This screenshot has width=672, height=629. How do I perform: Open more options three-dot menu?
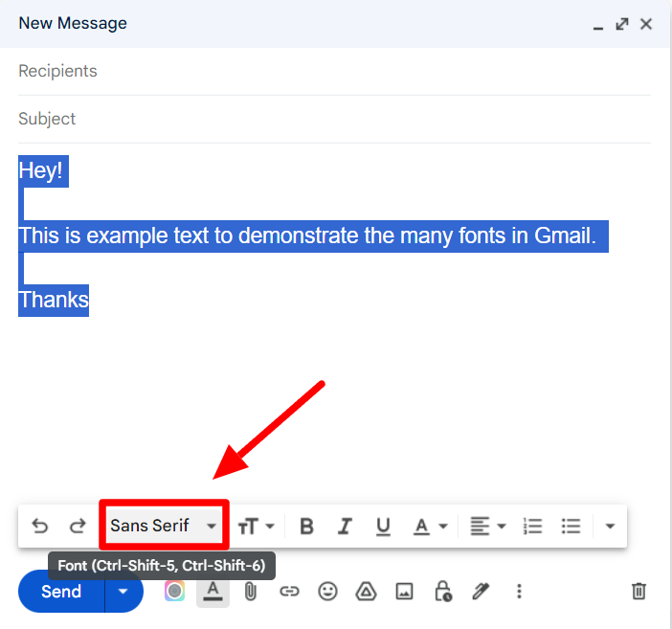[519, 592]
